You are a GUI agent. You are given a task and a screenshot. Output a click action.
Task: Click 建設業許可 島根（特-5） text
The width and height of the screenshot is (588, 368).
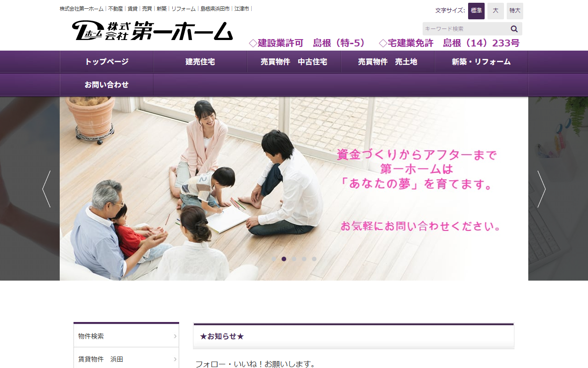click(x=308, y=43)
